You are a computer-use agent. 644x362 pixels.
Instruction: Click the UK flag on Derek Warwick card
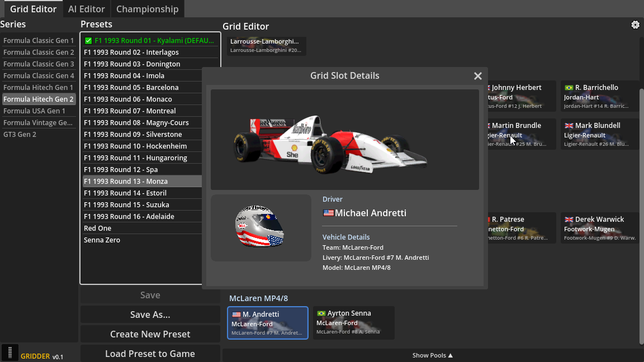569,220
